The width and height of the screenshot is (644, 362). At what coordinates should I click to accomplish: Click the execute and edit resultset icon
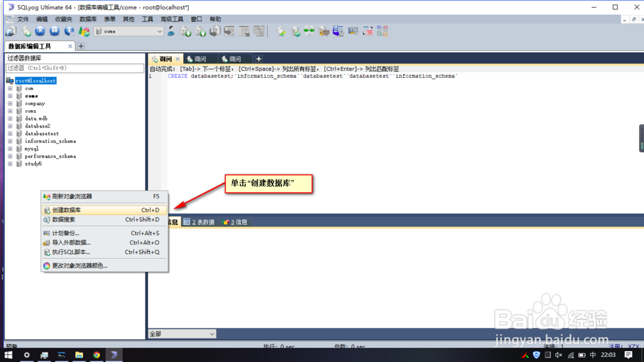coord(69,31)
